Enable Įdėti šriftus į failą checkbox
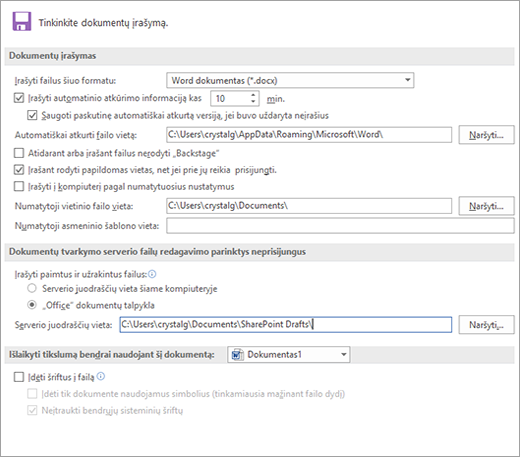The image size is (520, 457). [x=19, y=377]
